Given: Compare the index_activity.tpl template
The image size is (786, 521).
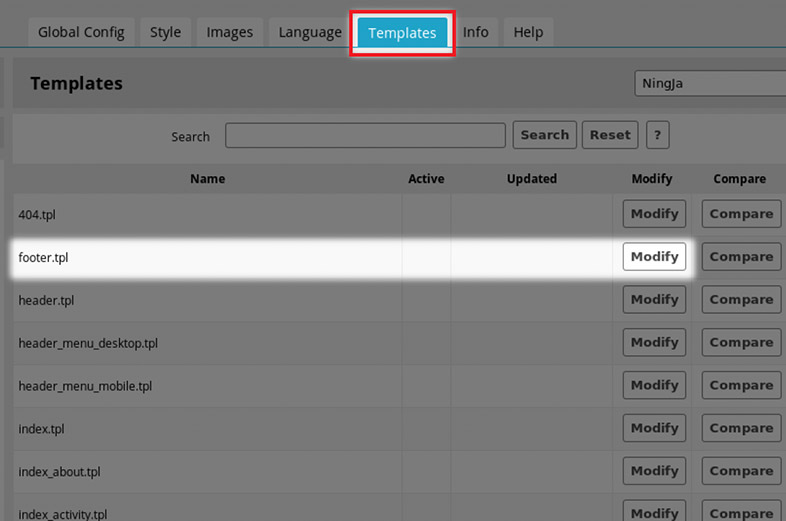Looking at the screenshot, I should click(741, 511).
